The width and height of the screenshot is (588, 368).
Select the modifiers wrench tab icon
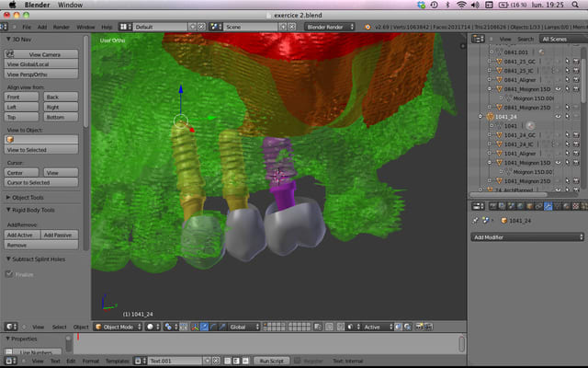(548, 206)
